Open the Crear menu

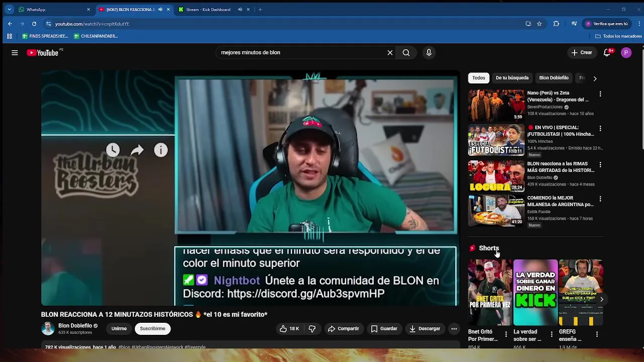(x=582, y=53)
